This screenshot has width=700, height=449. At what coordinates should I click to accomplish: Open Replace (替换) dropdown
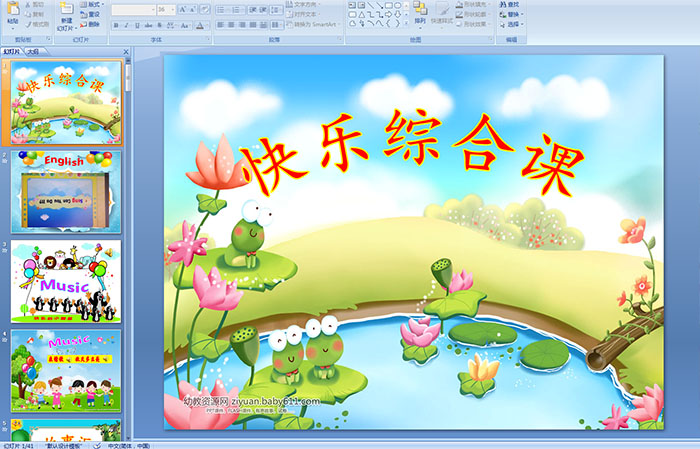pyautogui.click(x=512, y=14)
